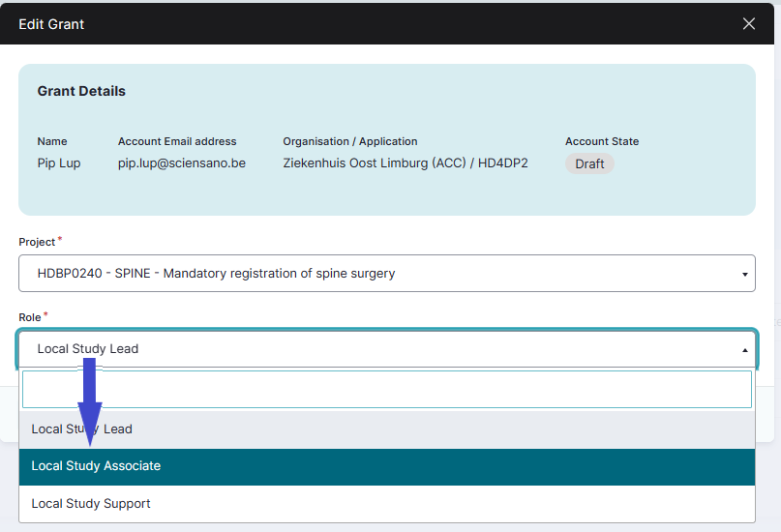This screenshot has width=781, height=532.
Task: Click the Account State column label
Action: tap(602, 142)
